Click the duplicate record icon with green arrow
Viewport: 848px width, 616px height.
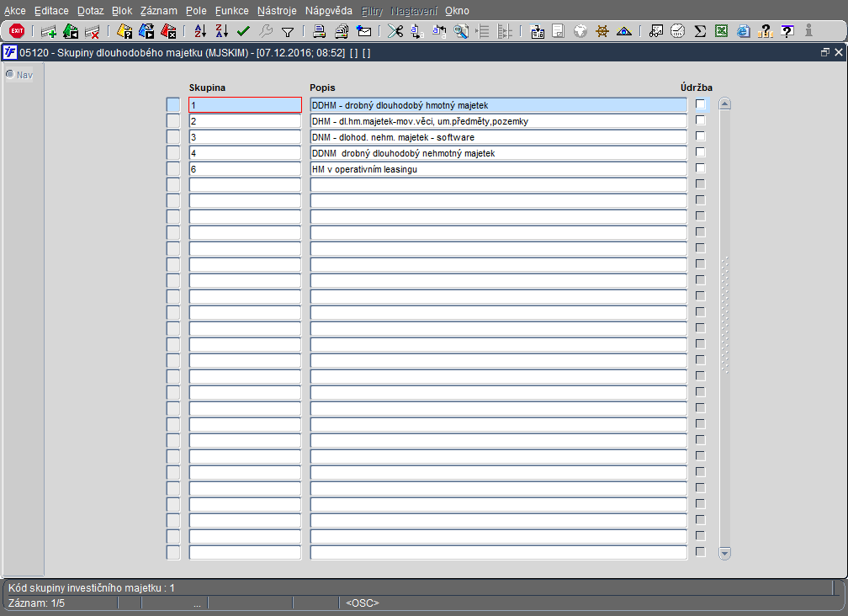click(71, 31)
